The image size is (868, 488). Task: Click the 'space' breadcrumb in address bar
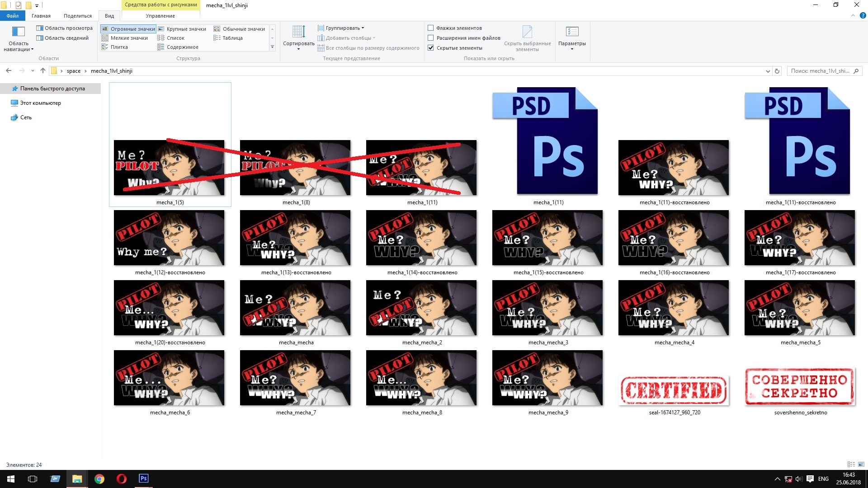tap(73, 71)
